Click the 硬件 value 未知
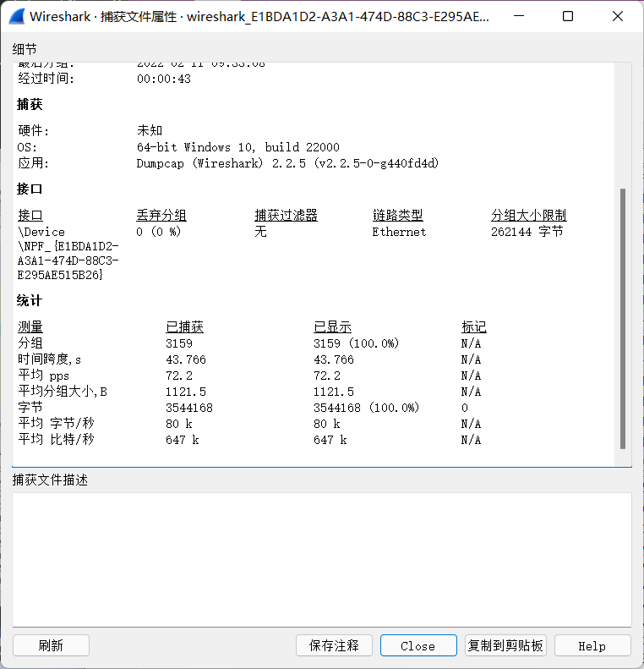The image size is (644, 669). coord(150,130)
